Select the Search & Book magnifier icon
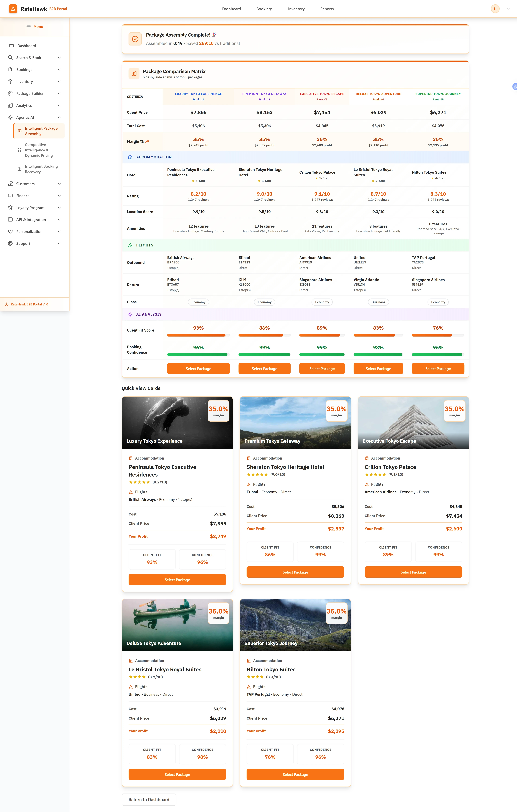517x812 pixels. coord(10,57)
